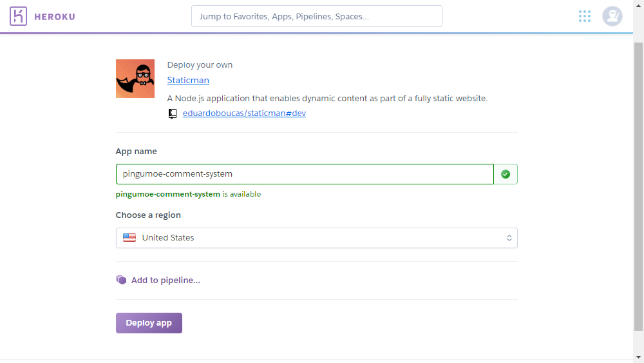Click the scrollbar down arrow
This screenshot has height=363, width=644.
pos(638,357)
